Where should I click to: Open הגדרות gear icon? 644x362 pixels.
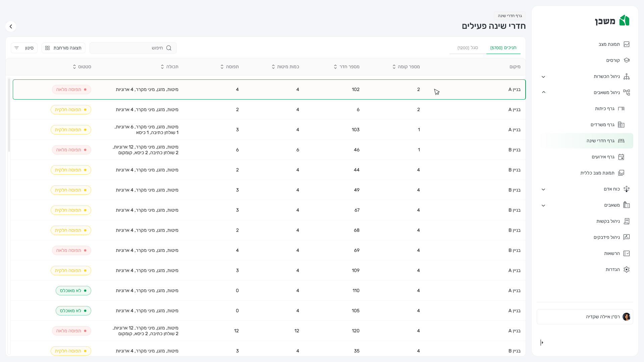coord(626,269)
